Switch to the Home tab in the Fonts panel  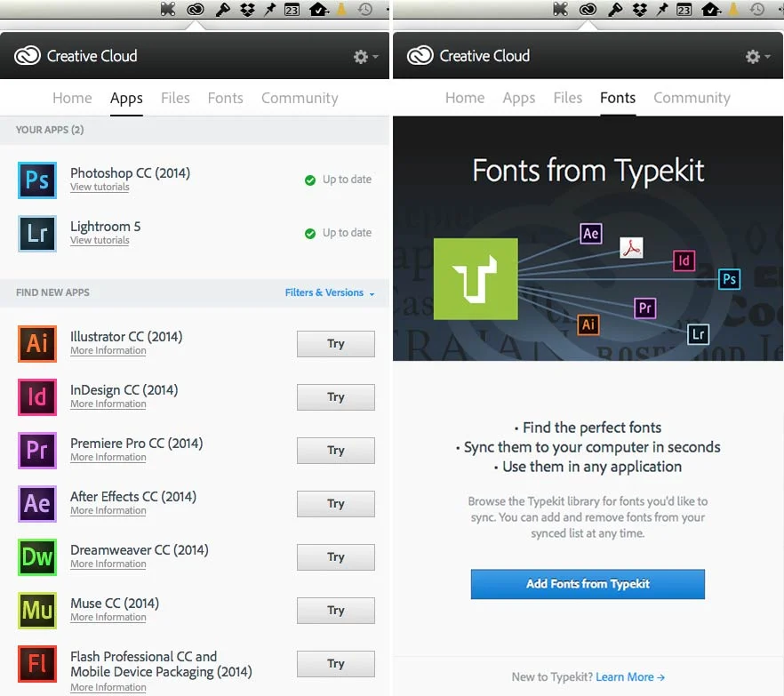tap(465, 98)
